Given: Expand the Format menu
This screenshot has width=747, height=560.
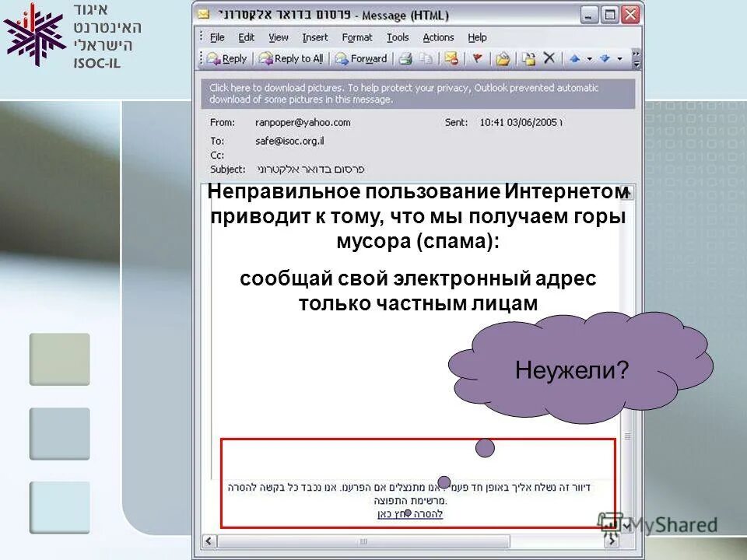Looking at the screenshot, I should 358,37.
